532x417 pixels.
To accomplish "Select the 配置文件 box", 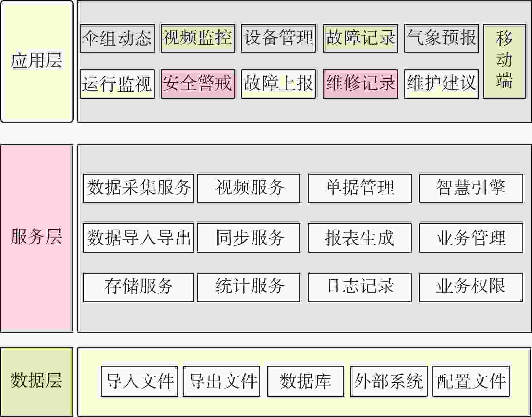I will 471,381.
